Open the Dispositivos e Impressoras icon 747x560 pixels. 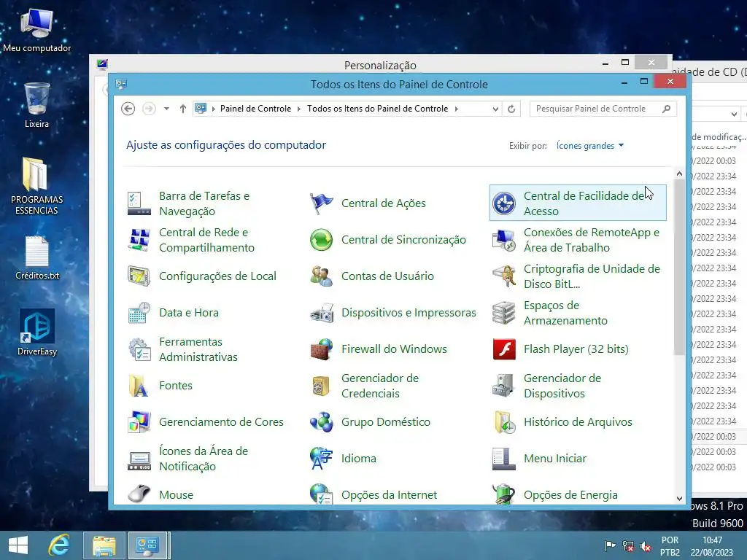click(322, 313)
